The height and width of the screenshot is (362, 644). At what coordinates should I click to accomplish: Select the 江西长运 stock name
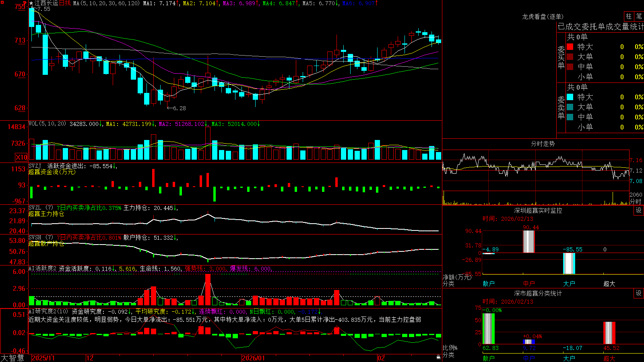46,3
